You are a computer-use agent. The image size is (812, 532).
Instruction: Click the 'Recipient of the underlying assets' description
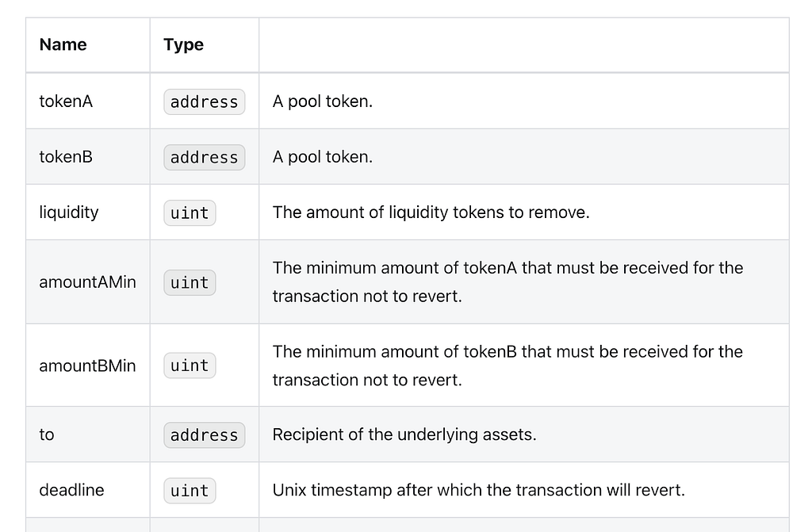(x=404, y=434)
